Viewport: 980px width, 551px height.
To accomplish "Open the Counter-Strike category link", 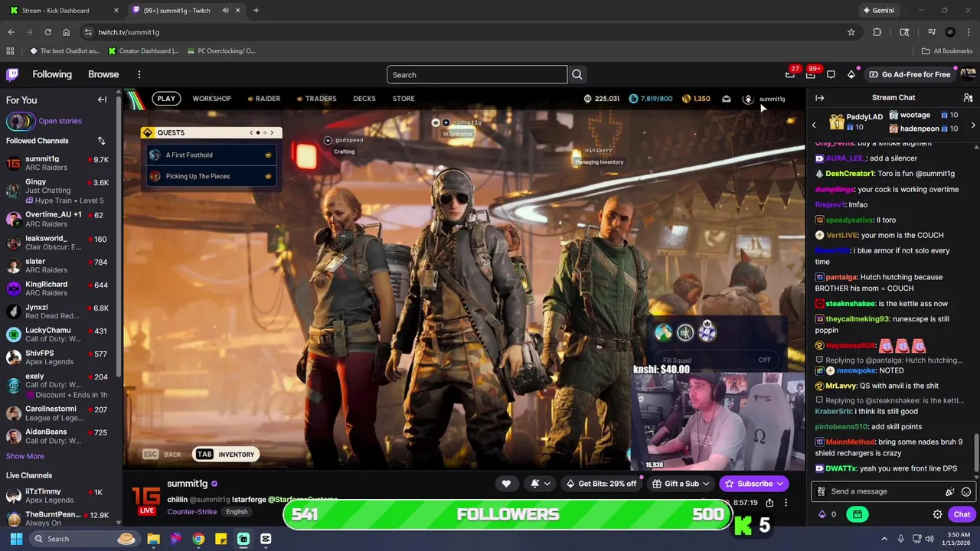I will point(191,512).
